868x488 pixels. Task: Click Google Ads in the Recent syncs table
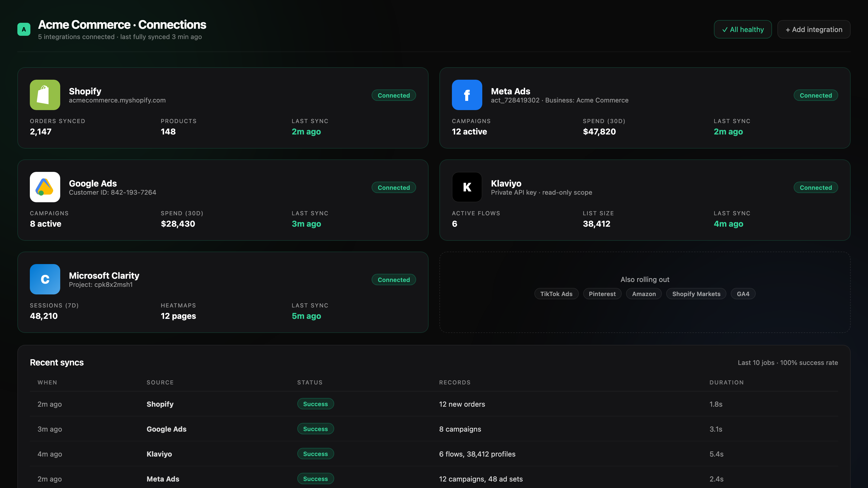pyautogui.click(x=167, y=429)
